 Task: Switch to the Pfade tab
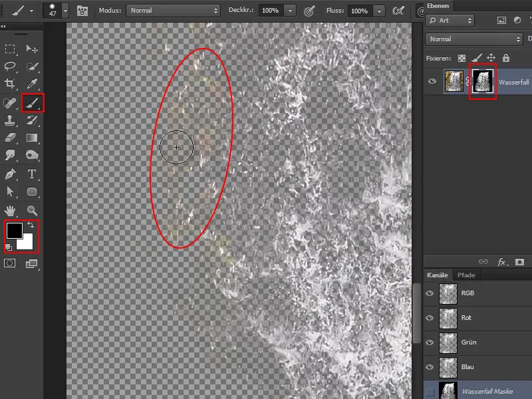(x=466, y=275)
